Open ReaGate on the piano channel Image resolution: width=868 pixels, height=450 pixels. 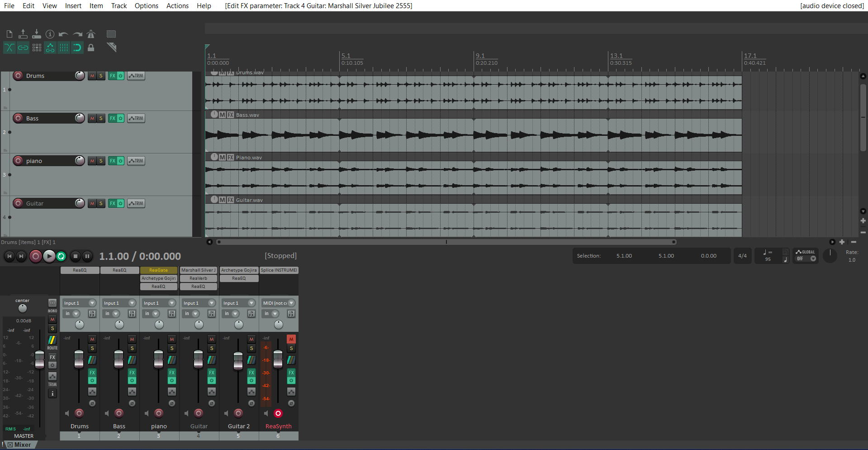pos(159,270)
